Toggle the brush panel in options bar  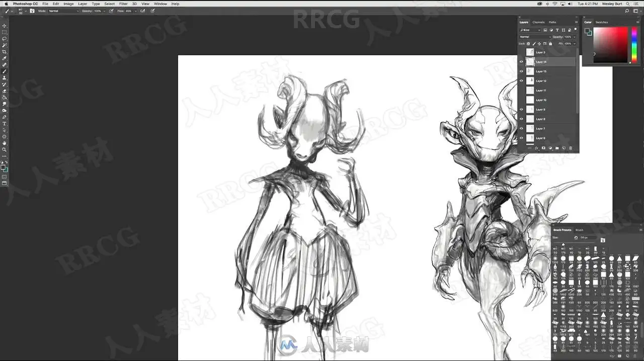32,11
